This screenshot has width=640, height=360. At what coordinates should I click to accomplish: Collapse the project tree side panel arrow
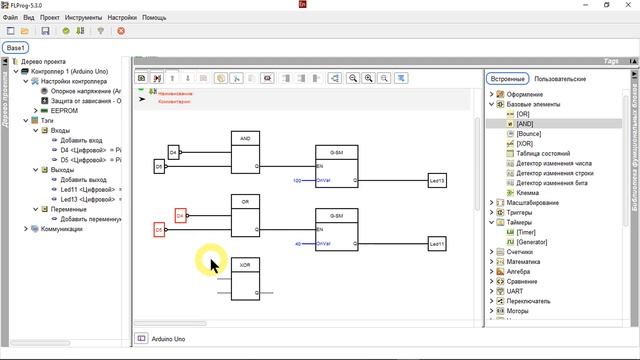pyautogui.click(x=5, y=62)
